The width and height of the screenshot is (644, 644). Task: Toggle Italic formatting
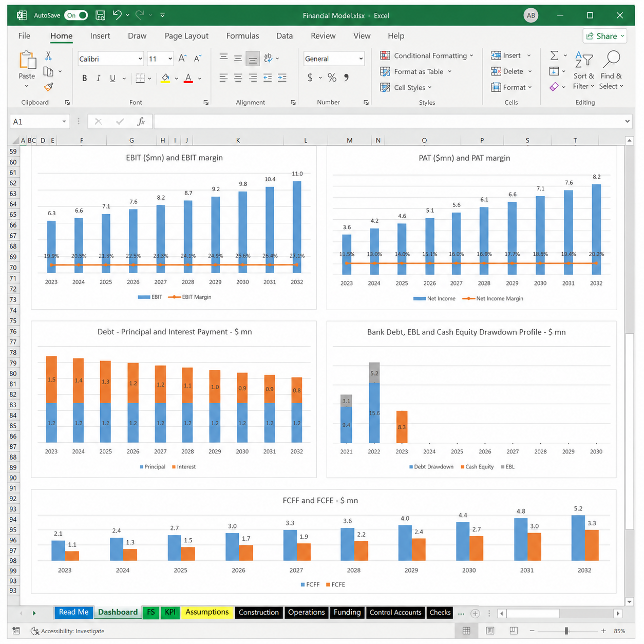click(98, 78)
